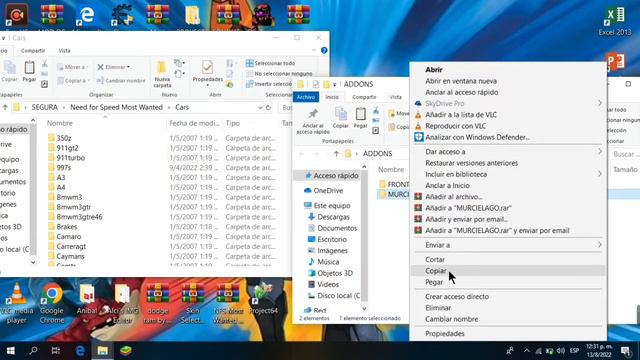
Task: Open File Explorer from taskbar
Action: click(102, 351)
